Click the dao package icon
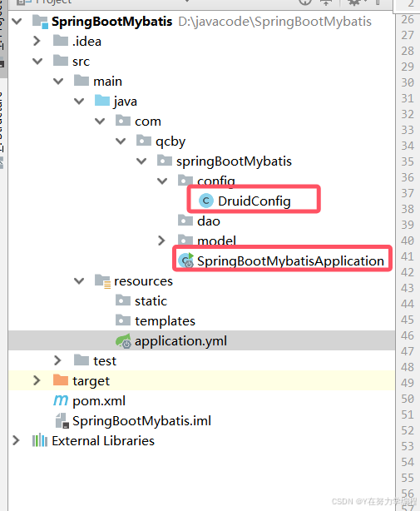Image resolution: width=420 pixels, height=511 pixels. tap(185, 221)
